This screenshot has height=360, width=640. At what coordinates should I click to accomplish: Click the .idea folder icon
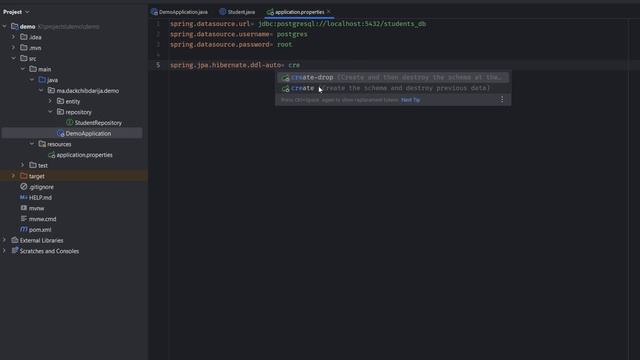(x=24, y=37)
